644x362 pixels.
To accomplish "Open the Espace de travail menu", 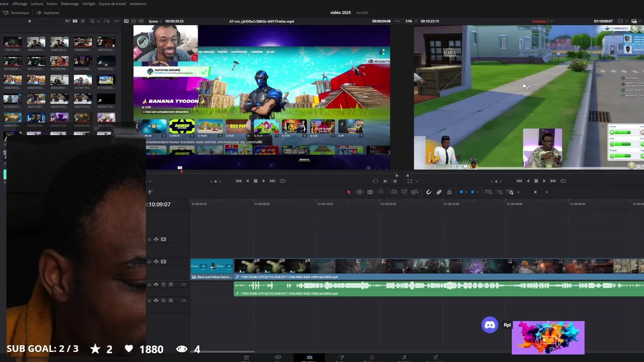I will tap(112, 4).
